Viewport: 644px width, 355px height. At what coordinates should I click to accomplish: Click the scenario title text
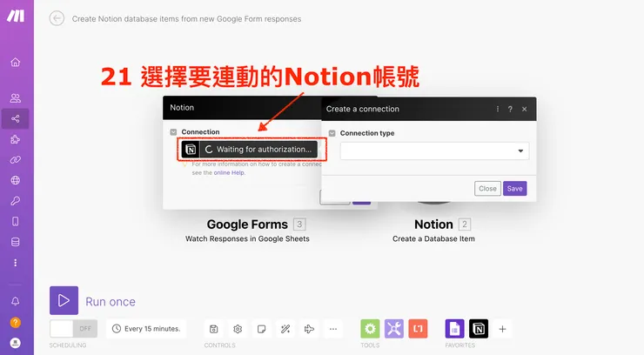[186, 19]
